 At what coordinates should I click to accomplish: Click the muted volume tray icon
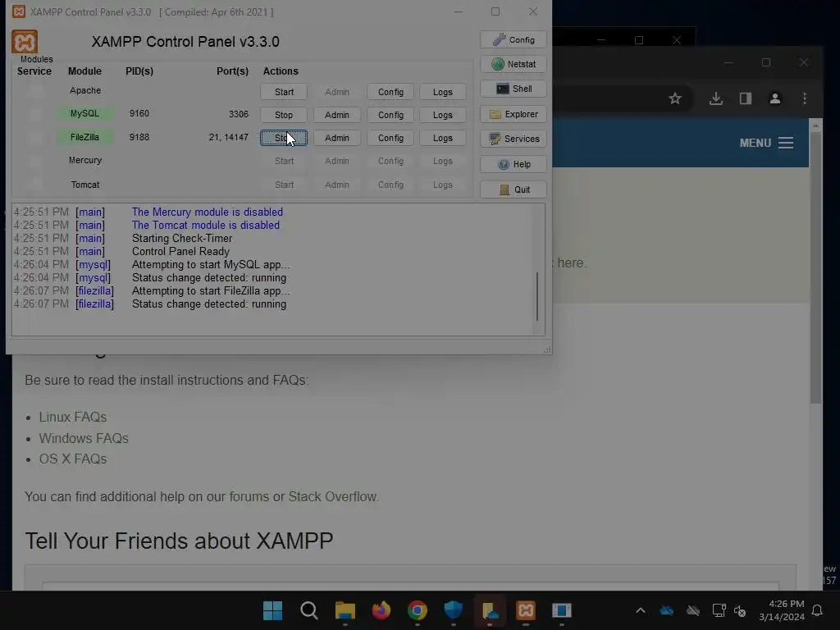click(740, 610)
